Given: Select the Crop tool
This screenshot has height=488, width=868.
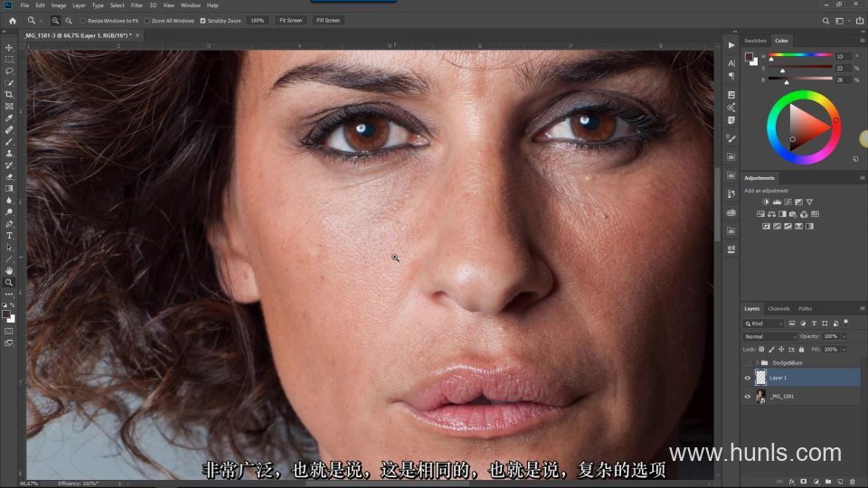Looking at the screenshot, I should pyautogui.click(x=9, y=95).
